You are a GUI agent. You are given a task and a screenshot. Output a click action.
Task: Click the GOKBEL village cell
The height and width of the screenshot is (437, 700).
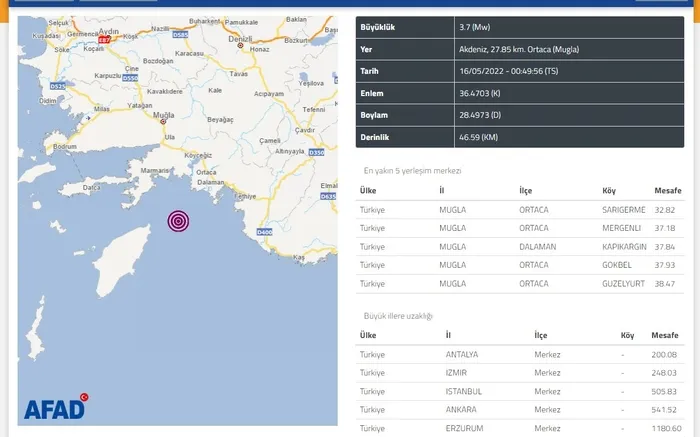[617, 265]
